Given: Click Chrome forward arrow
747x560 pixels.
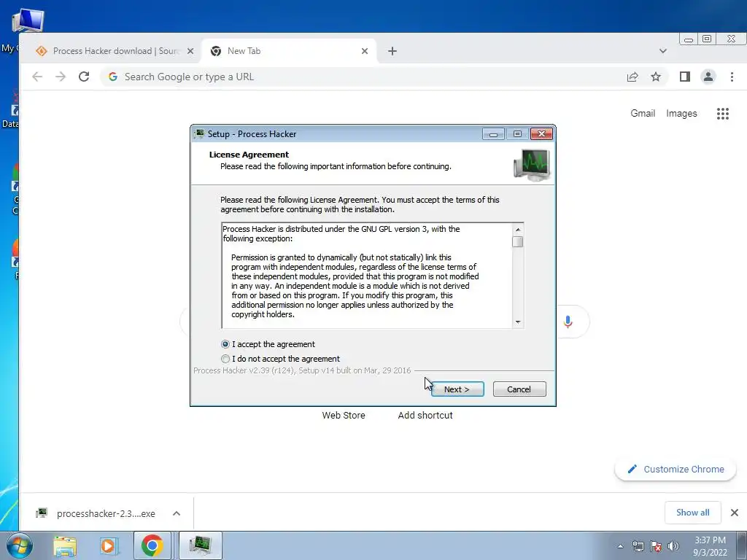Looking at the screenshot, I should (x=61, y=77).
